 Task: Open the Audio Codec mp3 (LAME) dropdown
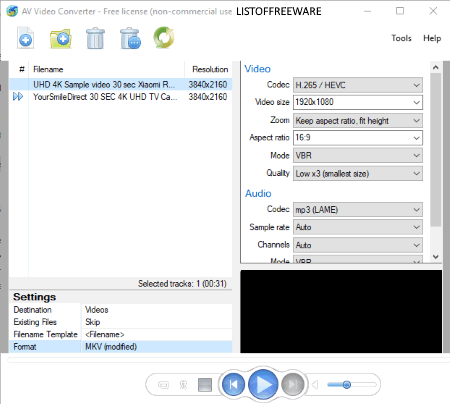(x=358, y=210)
